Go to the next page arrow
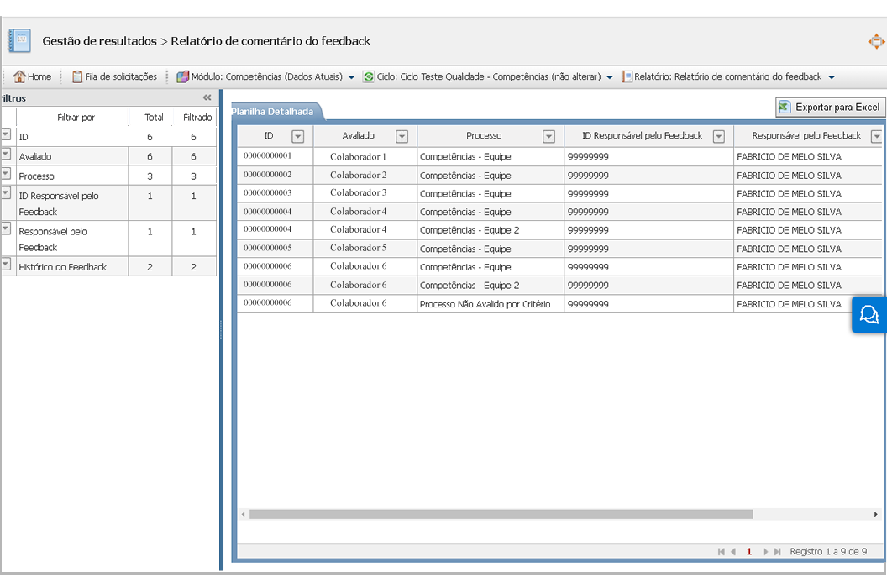Viewport: 887px width, 588px height. click(765, 552)
